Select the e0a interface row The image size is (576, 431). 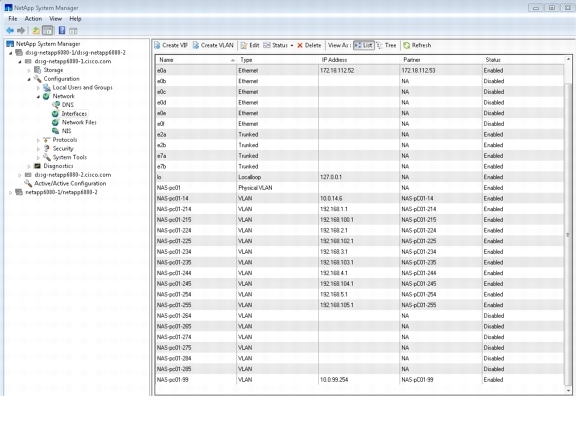[x=360, y=71]
